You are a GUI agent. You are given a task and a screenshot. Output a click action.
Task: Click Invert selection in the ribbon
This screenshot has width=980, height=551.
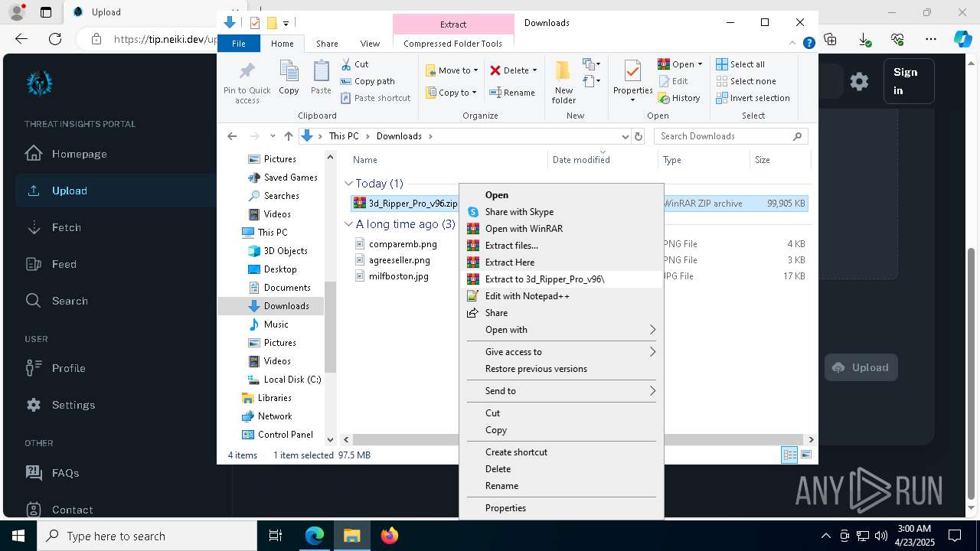click(753, 98)
